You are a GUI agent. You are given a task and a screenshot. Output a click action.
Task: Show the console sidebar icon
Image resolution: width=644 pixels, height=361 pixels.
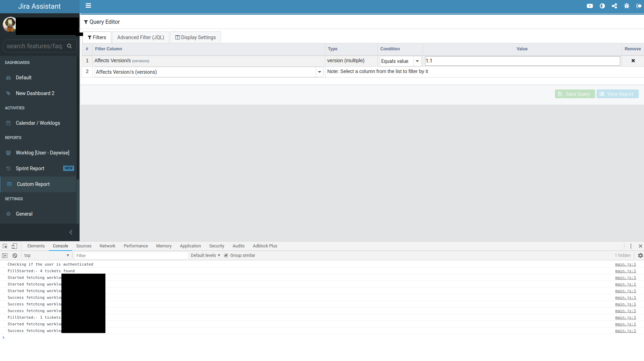click(5, 255)
